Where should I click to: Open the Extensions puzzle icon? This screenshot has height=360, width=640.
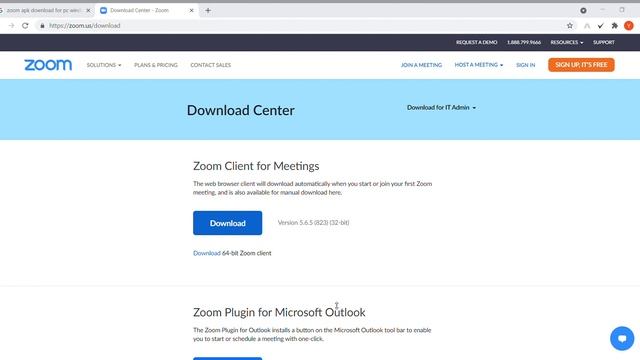(x=615, y=26)
